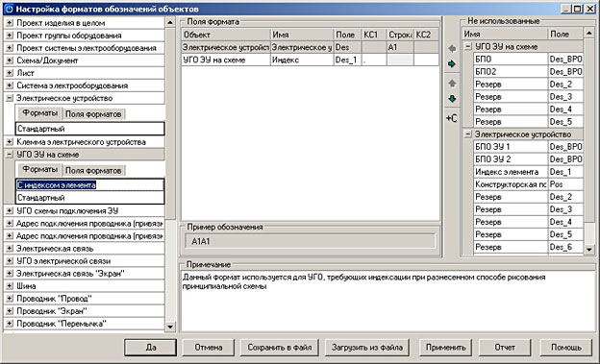
Task: Expand 'УГО электрической связи' node
Action: 10,261
